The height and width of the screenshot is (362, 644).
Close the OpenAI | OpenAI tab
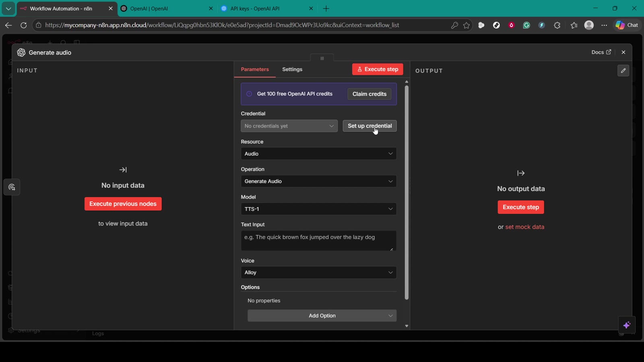click(211, 8)
